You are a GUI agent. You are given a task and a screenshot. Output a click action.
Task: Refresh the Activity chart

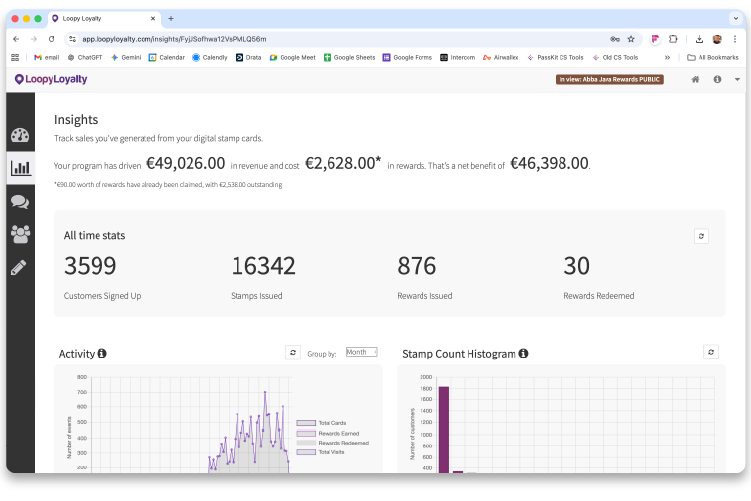pyautogui.click(x=293, y=353)
